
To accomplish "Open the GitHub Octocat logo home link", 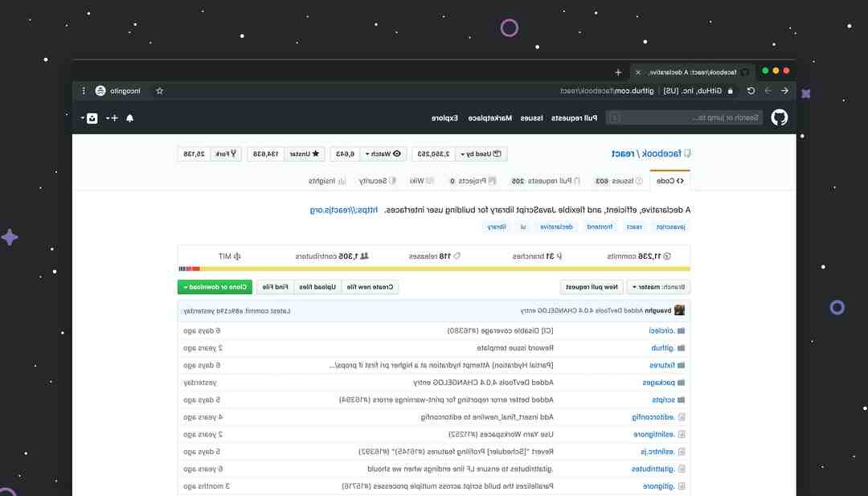I will tap(780, 117).
